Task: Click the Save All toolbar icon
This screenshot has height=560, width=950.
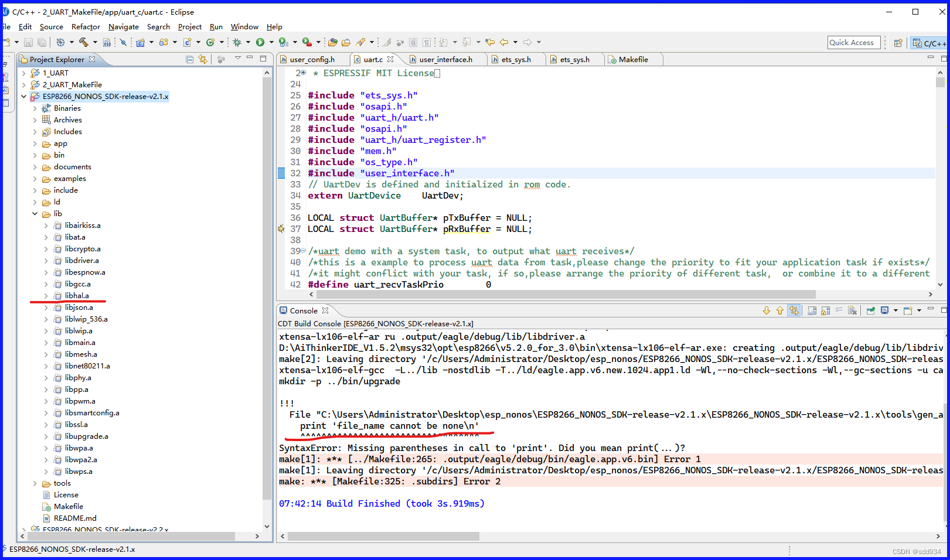Action: [42, 42]
